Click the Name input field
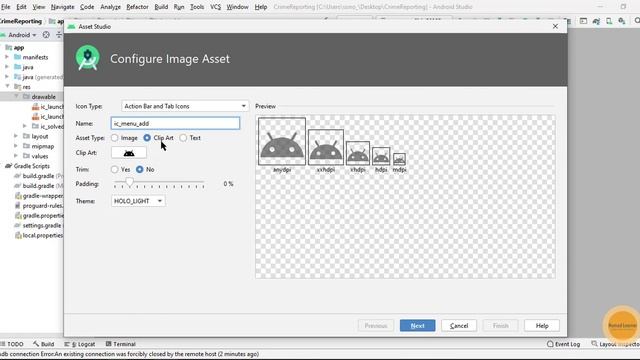The height and width of the screenshot is (360, 640). [176, 123]
